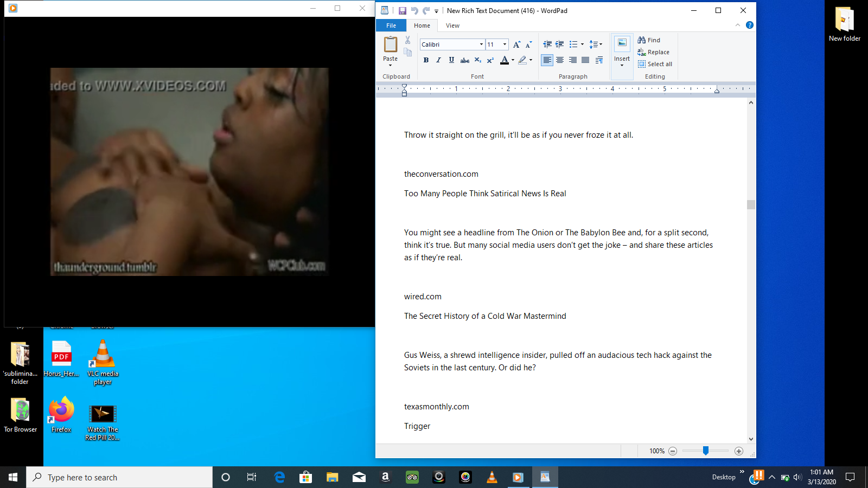Viewport: 868px width, 488px height.
Task: Toggle Subscript formatting
Action: (477, 60)
